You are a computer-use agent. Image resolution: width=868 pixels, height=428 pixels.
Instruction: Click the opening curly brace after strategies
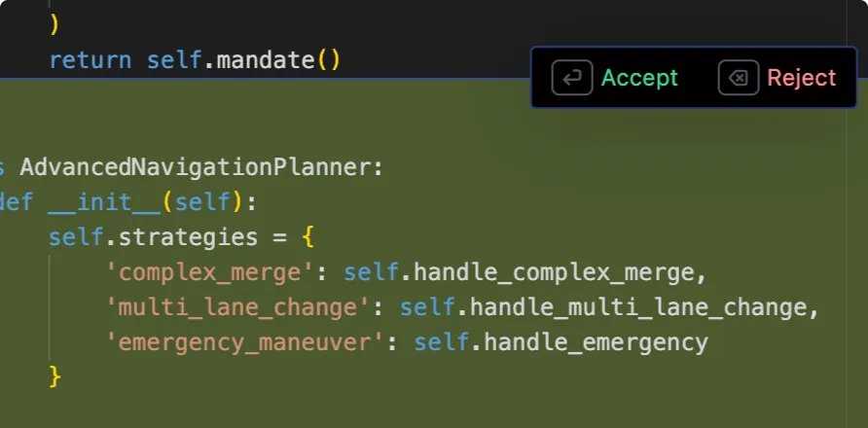[307, 237]
